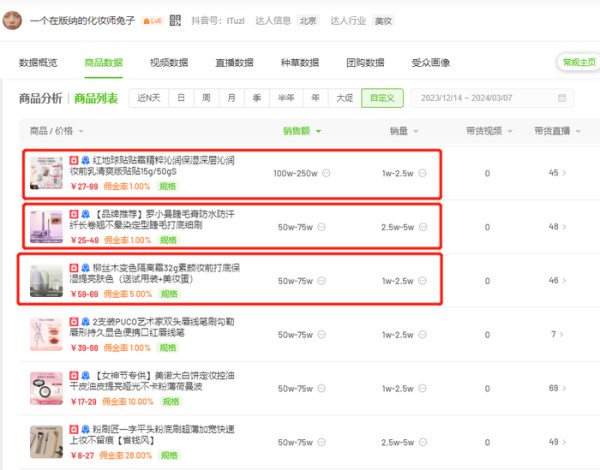Image resolution: width=600 pixels, height=470 pixels.
Task: Click info icon beside 美诺 1w-2.5w volume
Action: click(x=422, y=388)
